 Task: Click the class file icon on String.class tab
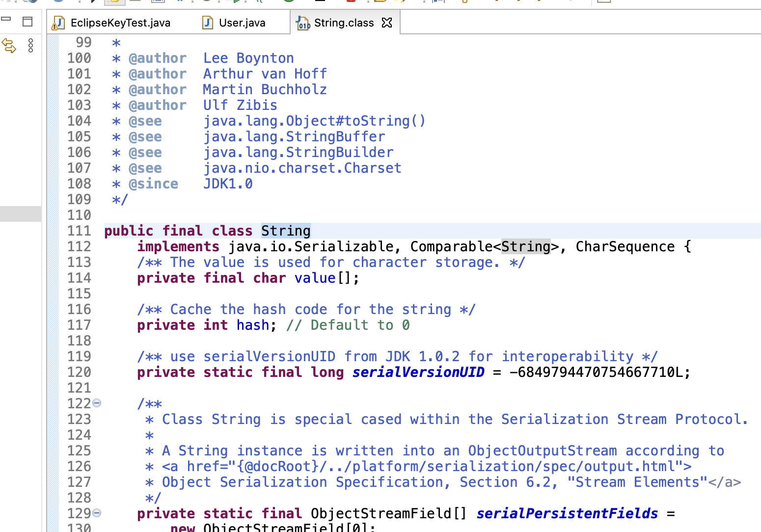click(303, 23)
